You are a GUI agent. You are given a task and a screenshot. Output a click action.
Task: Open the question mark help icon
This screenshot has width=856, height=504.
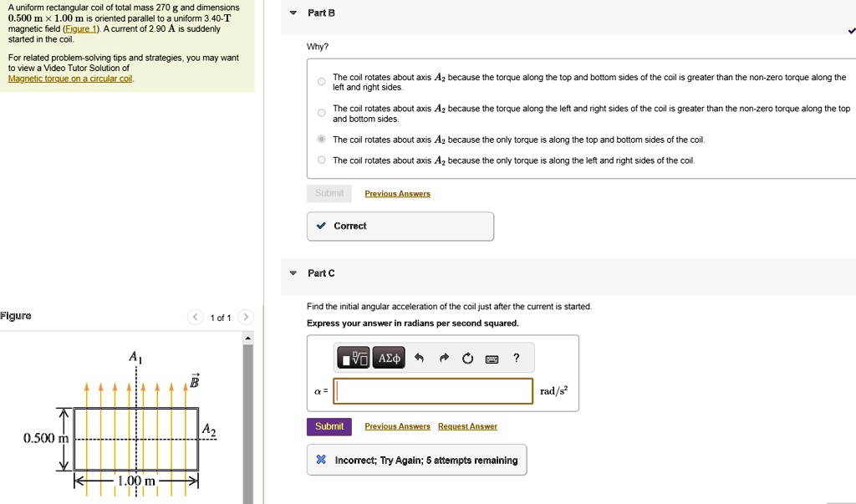517,359
